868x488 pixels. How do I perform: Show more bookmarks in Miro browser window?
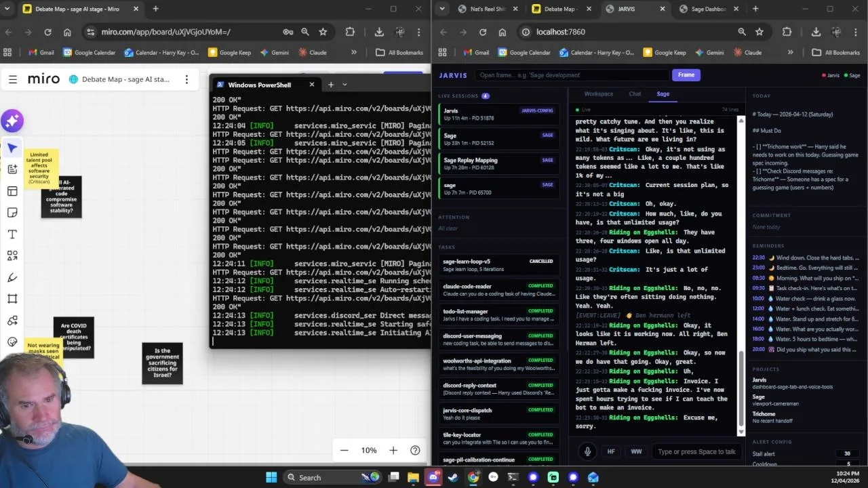pyautogui.click(x=353, y=52)
